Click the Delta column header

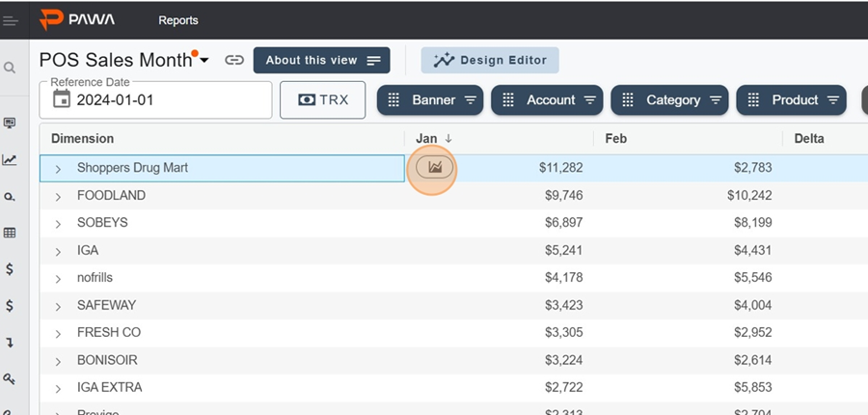coord(809,139)
